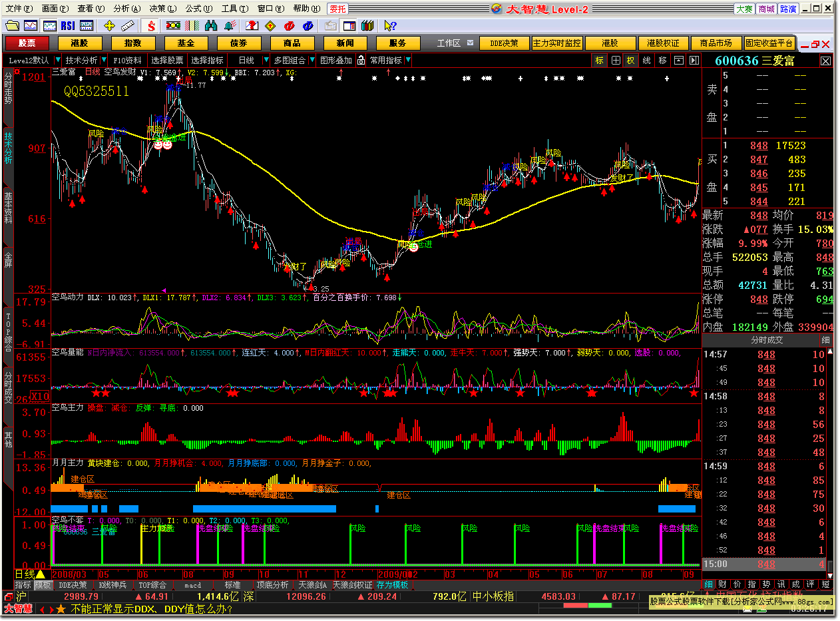This screenshot has width=840, height=621.
Task: Click the 新闻 button
Action: click(345, 43)
